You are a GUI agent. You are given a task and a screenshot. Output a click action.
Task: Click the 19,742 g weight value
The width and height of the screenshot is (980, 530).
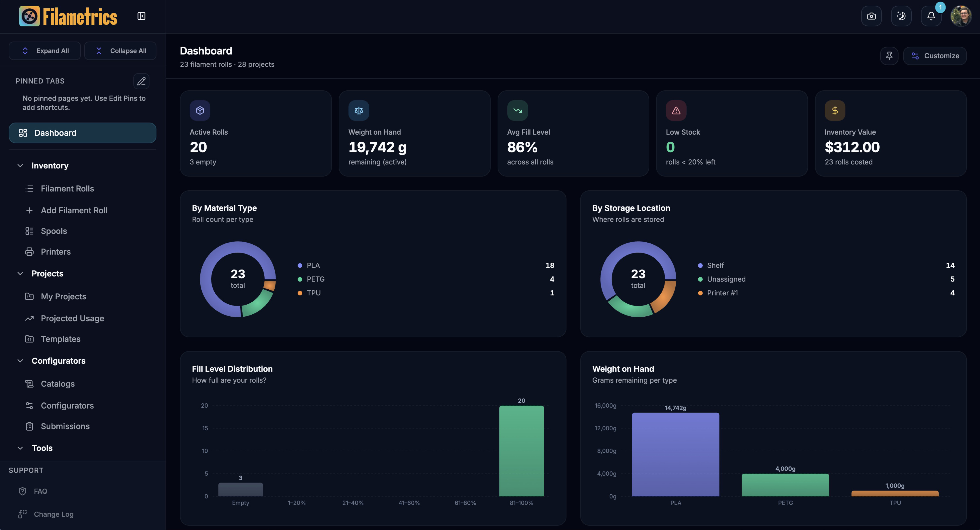click(x=377, y=147)
